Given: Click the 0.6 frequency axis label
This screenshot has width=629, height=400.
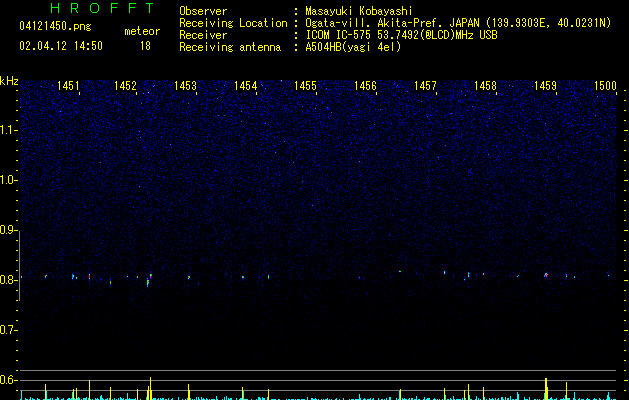Looking at the screenshot, I should tap(8, 380).
